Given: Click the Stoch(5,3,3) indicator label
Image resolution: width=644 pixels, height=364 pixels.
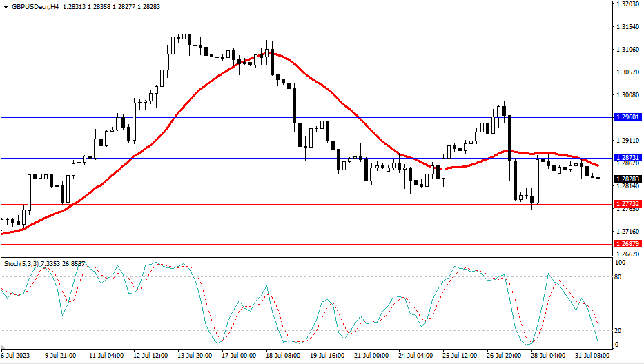Looking at the screenshot, I should [21, 263].
